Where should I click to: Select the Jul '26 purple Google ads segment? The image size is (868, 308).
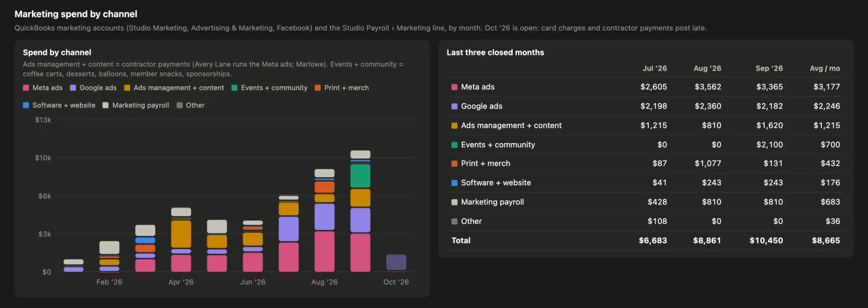point(289,229)
